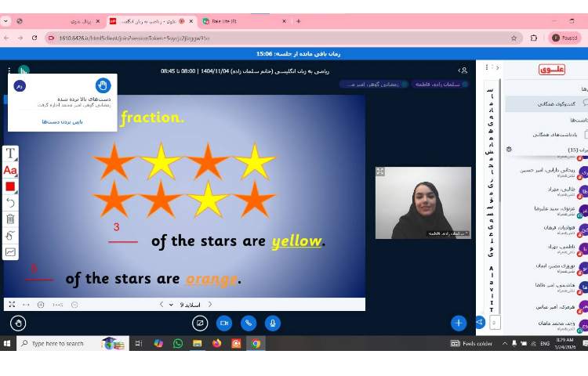Screen dimensions: 588x376
Task: Select user هرمزی امیر عباس
Action: [546, 307]
